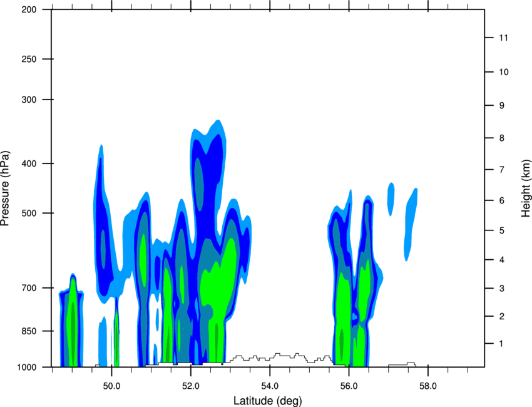The width and height of the screenshot is (532, 407).
Task: Select the 1000 pressure tick label
Action: point(26,368)
